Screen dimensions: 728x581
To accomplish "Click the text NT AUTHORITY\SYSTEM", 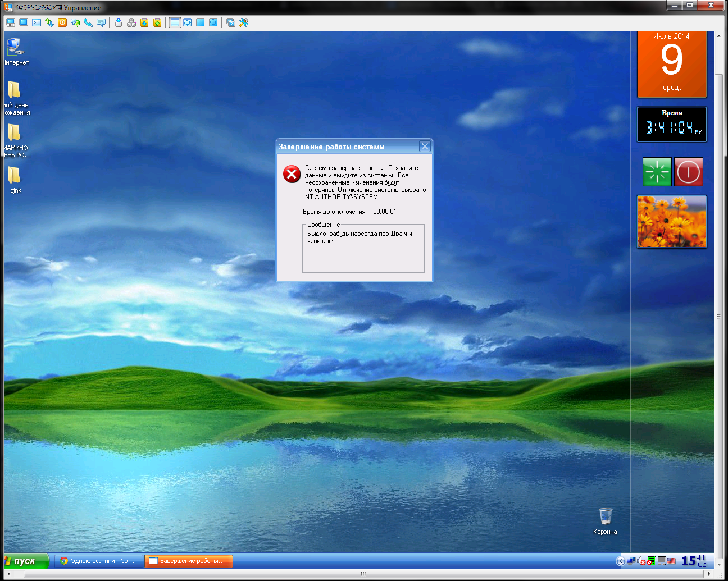I will point(342,197).
